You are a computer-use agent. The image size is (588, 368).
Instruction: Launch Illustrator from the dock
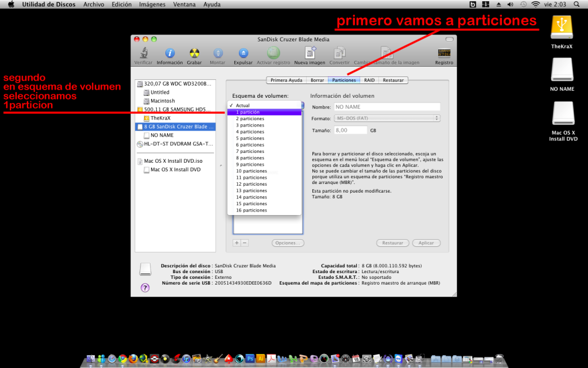pos(260,359)
